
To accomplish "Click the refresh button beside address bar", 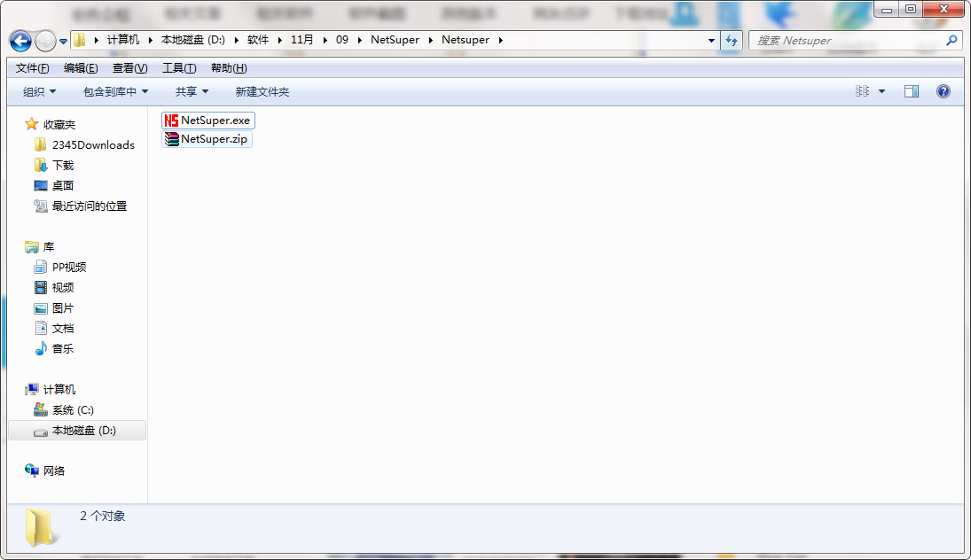I will point(732,40).
